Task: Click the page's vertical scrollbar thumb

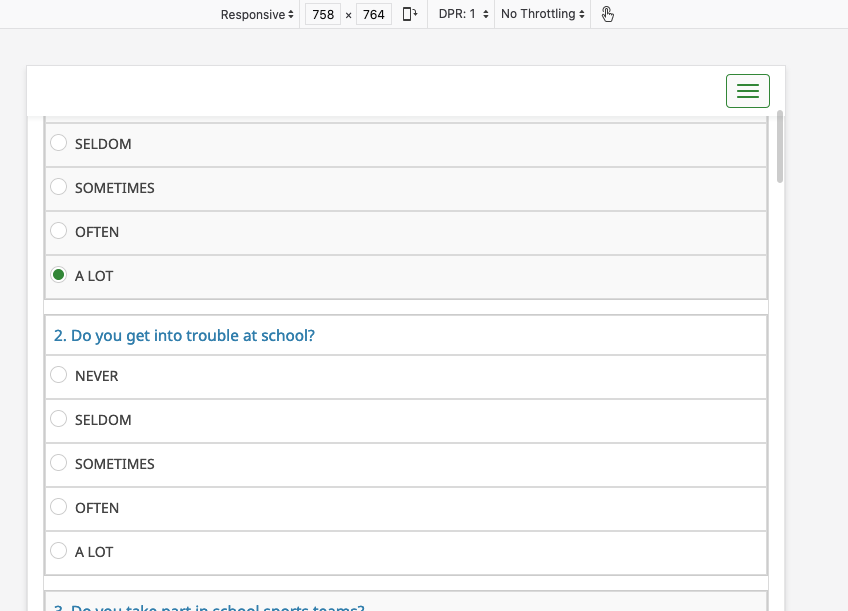Action: [780, 146]
